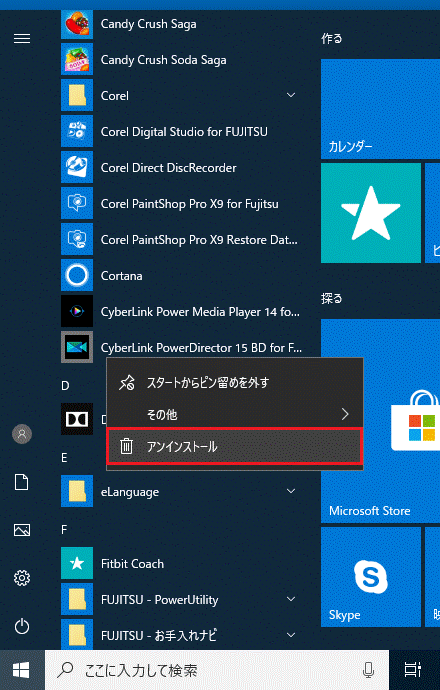Open Corel Digital Studio for FUJITSU icon

point(77,132)
